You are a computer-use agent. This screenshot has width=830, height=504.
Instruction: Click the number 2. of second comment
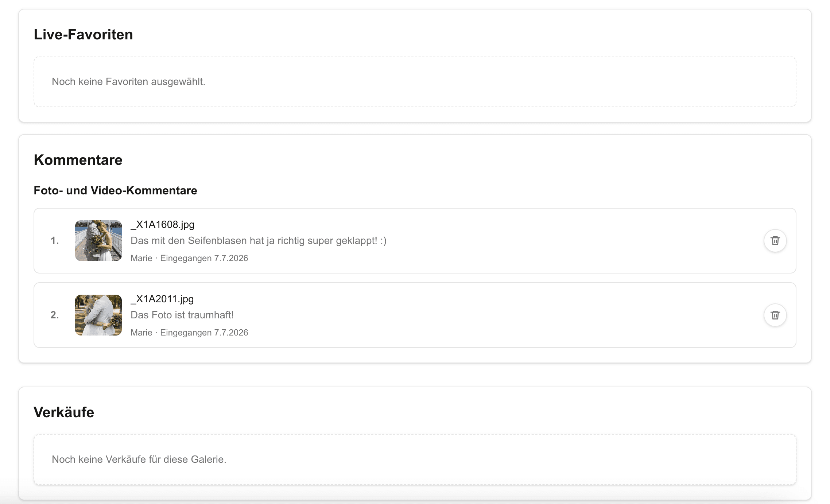(55, 315)
